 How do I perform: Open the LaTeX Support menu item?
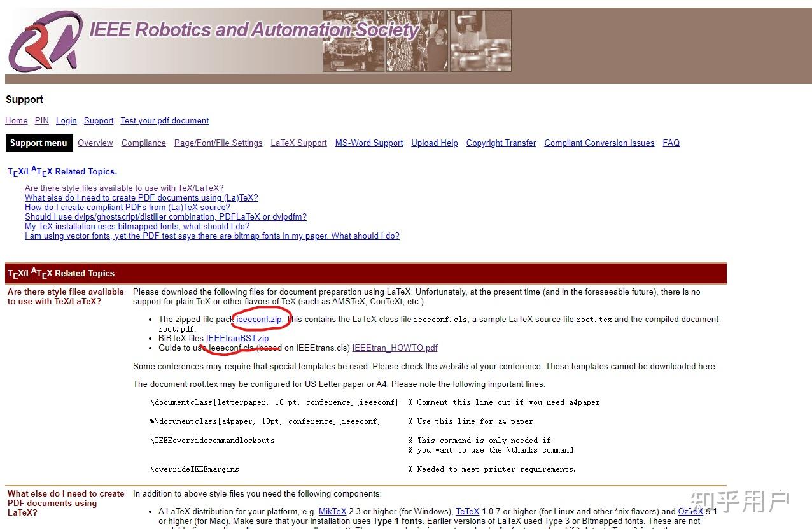[299, 143]
